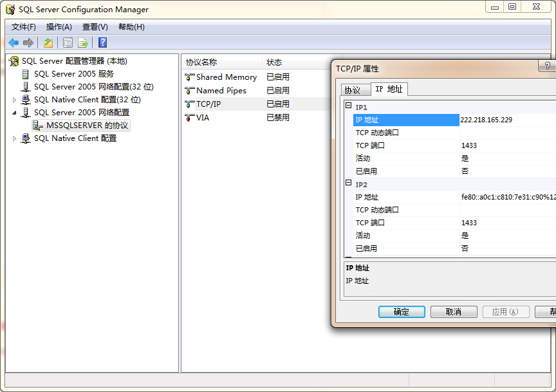Select SQL Server 2005 网络配置(32 位) node
556x392 pixels.
click(93, 87)
